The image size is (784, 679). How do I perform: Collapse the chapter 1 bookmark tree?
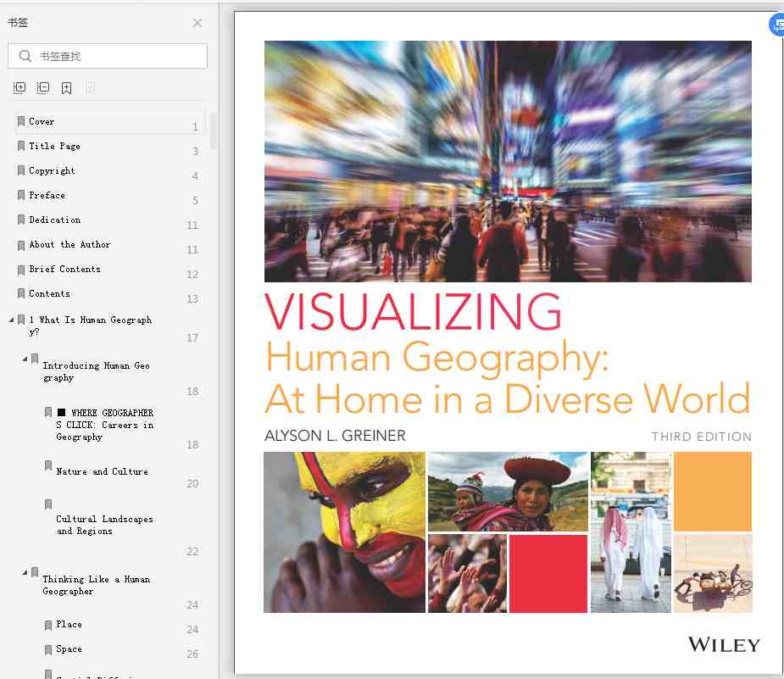coord(12,319)
